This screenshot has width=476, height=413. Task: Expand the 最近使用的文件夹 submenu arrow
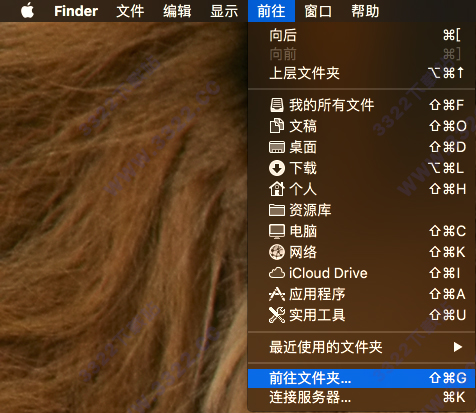point(458,347)
